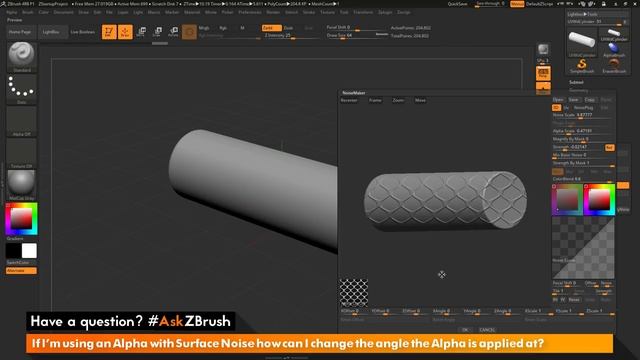Toggle Uv noise mode in NoiseMaker

(x=566, y=108)
